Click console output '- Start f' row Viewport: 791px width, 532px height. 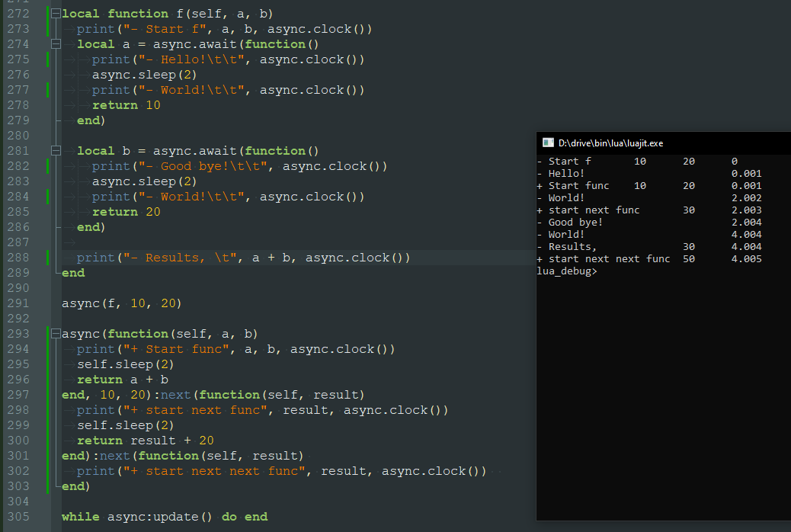(x=638, y=162)
